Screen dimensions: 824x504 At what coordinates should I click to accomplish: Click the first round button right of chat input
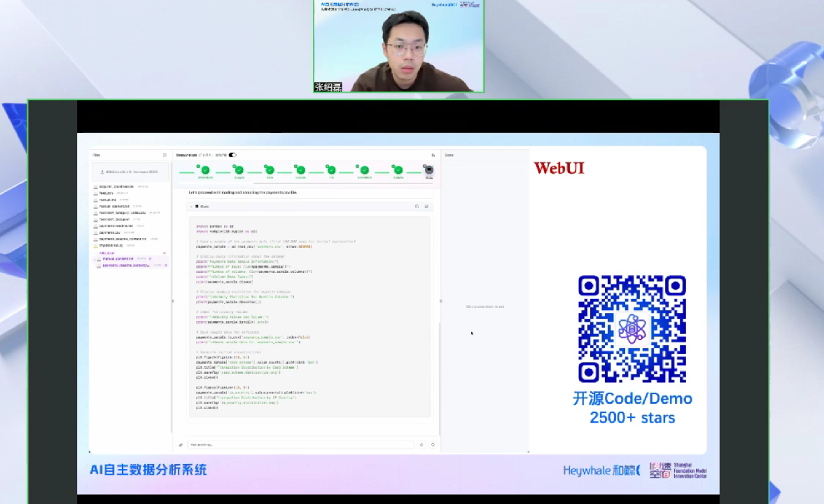(x=421, y=444)
